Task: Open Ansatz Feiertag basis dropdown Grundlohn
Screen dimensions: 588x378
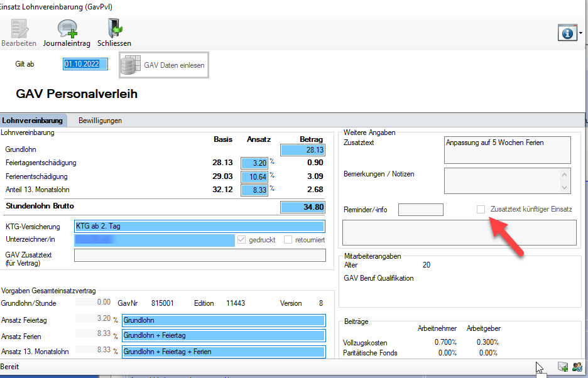Action: [224, 320]
